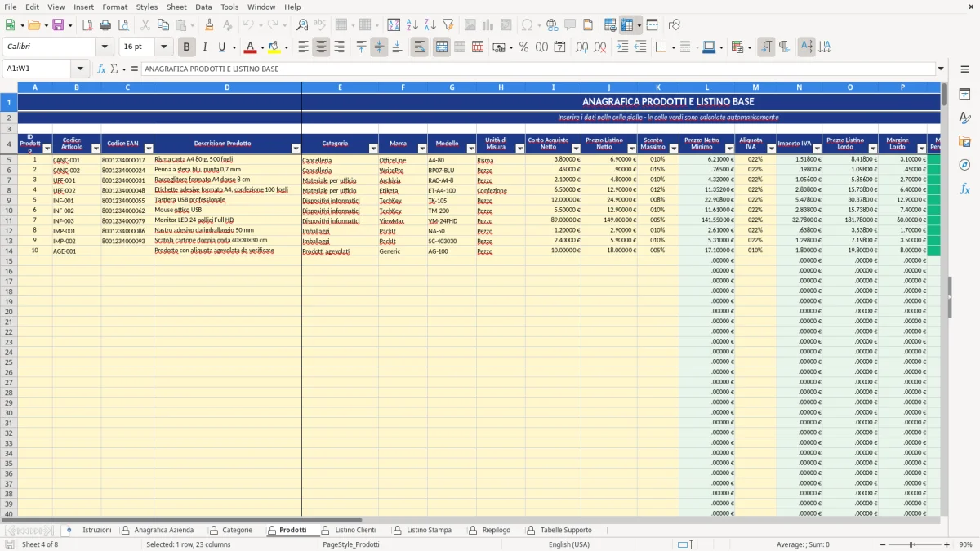Click the Split Window icon
This screenshot has height=551, width=980.
point(652,25)
